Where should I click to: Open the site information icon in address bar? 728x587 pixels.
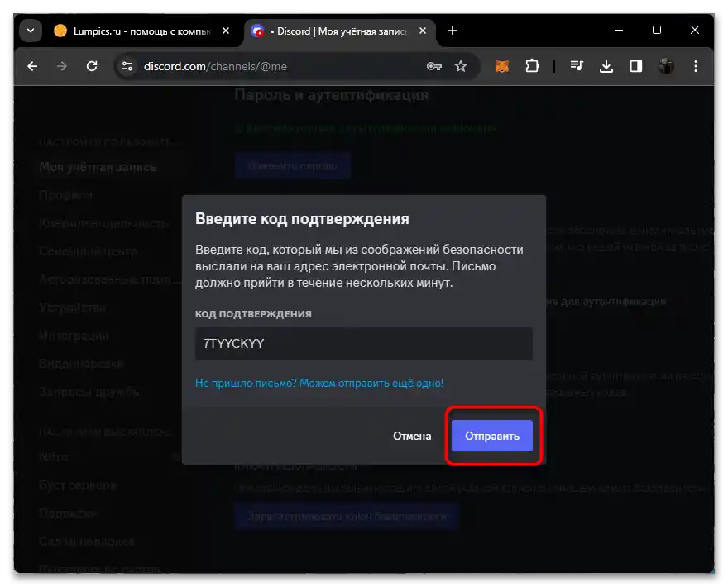127,66
